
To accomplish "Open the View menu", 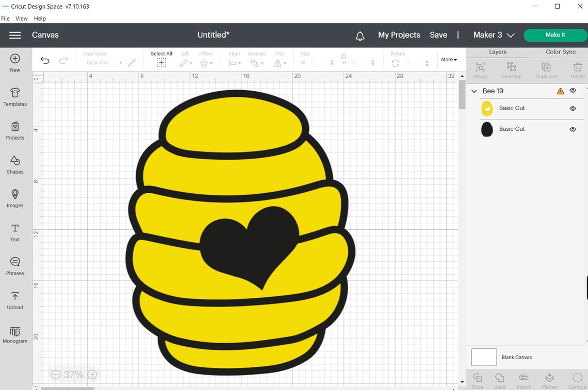I will pyautogui.click(x=21, y=18).
